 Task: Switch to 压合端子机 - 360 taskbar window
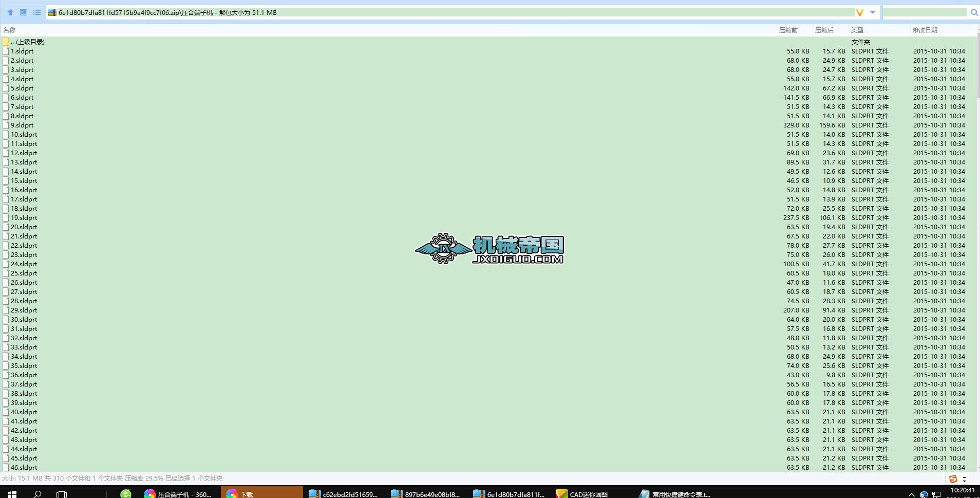coord(178,493)
